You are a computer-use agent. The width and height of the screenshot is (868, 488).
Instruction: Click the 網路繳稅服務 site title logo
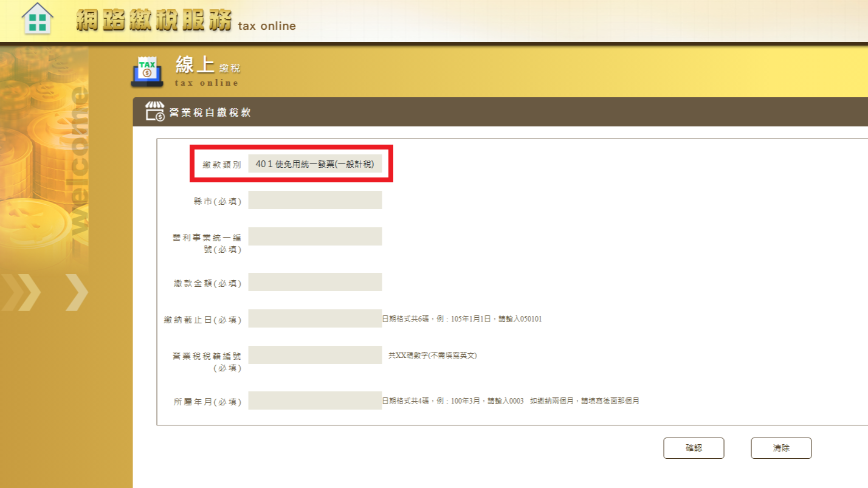click(x=154, y=21)
